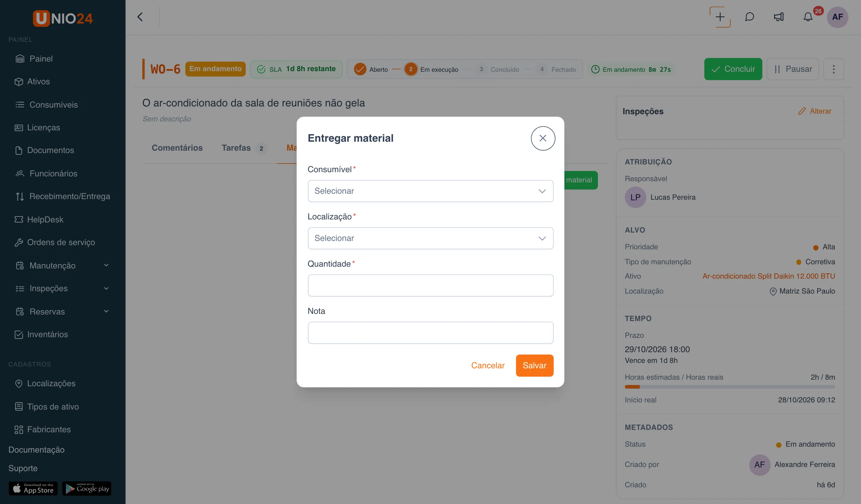Click Alterar in the Inspeções panel
This screenshot has width=861, height=504.
point(815,111)
